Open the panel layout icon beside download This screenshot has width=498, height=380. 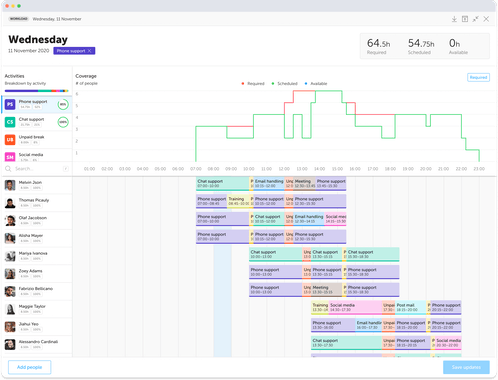click(465, 19)
